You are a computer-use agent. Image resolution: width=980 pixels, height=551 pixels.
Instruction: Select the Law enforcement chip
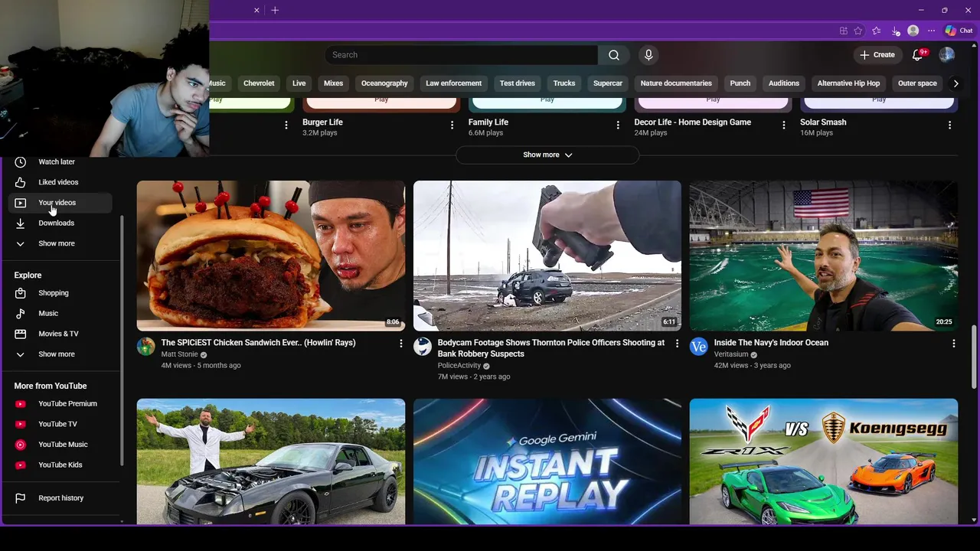pyautogui.click(x=454, y=83)
